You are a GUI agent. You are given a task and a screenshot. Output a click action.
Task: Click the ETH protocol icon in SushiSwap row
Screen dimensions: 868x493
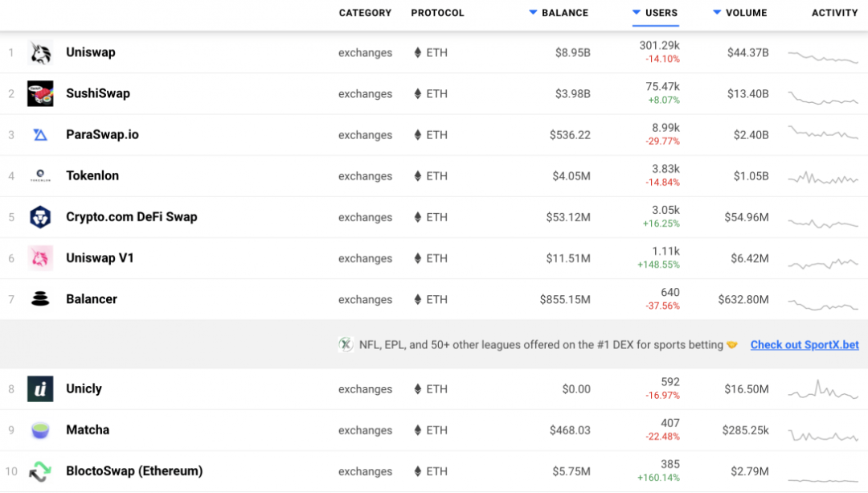click(418, 93)
